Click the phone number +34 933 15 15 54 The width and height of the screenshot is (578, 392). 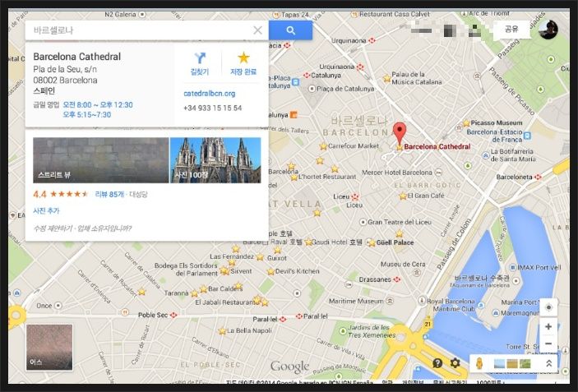pyautogui.click(x=213, y=108)
